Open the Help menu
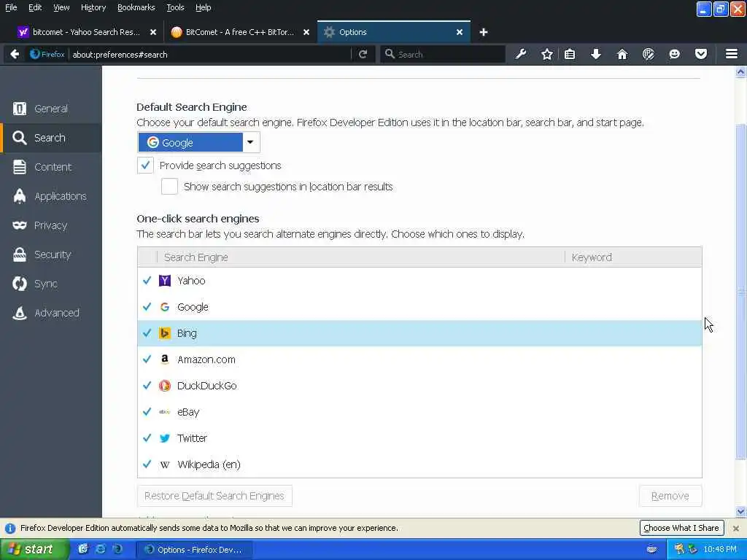The image size is (747, 560). click(203, 7)
